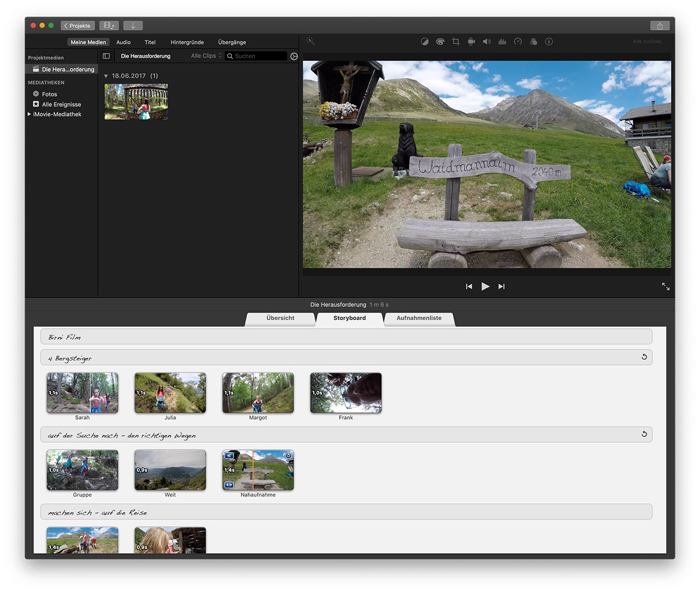Switch to the Übersicht tab
The height and width of the screenshot is (592, 700).
[280, 318]
